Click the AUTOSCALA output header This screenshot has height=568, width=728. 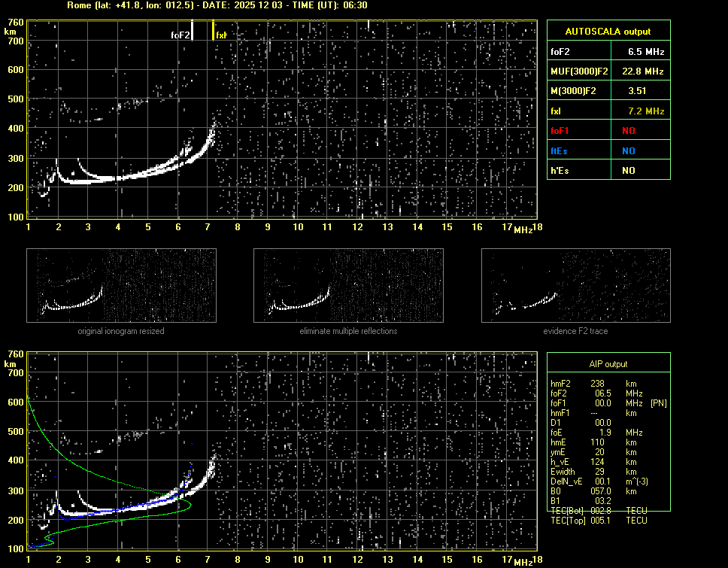[x=608, y=32]
